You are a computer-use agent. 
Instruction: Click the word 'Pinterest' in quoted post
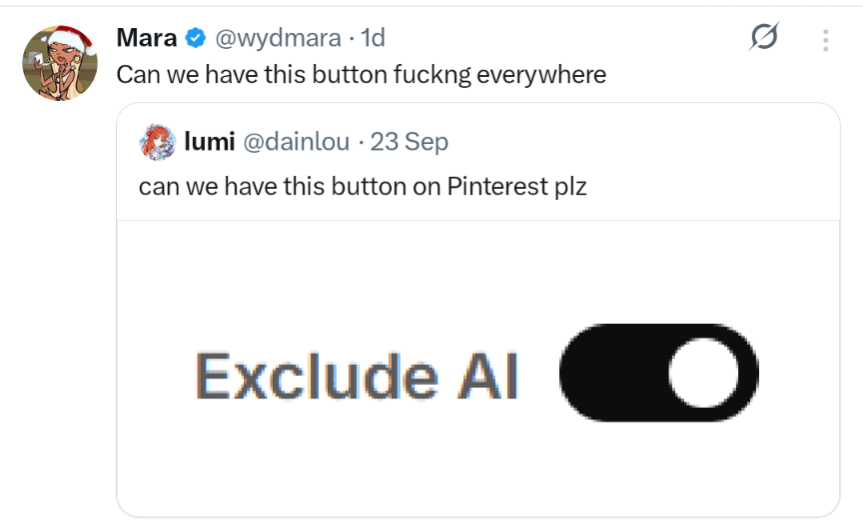tap(493, 186)
